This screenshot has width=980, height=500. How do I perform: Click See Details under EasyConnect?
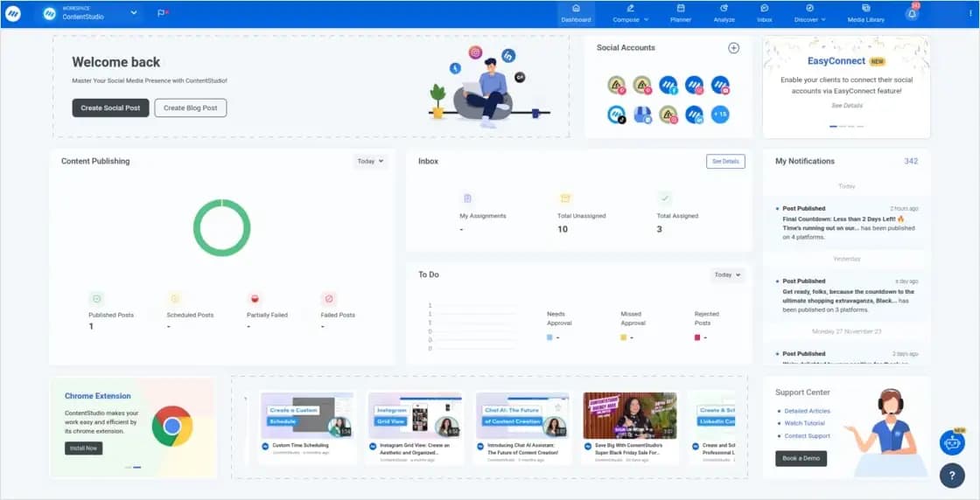846,106
